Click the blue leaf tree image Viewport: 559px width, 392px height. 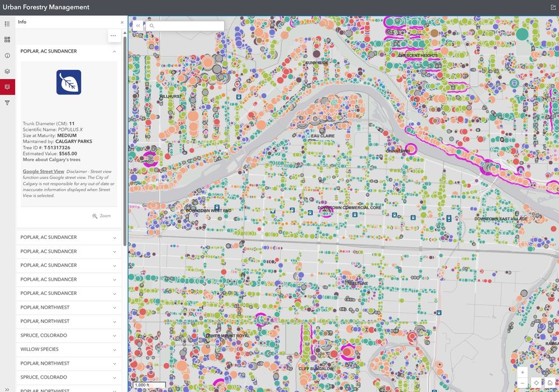pyautogui.click(x=69, y=82)
